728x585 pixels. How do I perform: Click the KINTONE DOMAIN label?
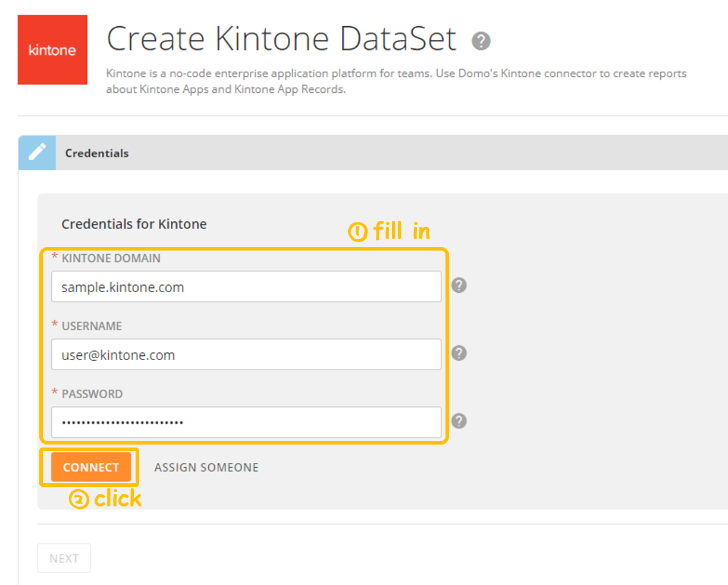111,258
